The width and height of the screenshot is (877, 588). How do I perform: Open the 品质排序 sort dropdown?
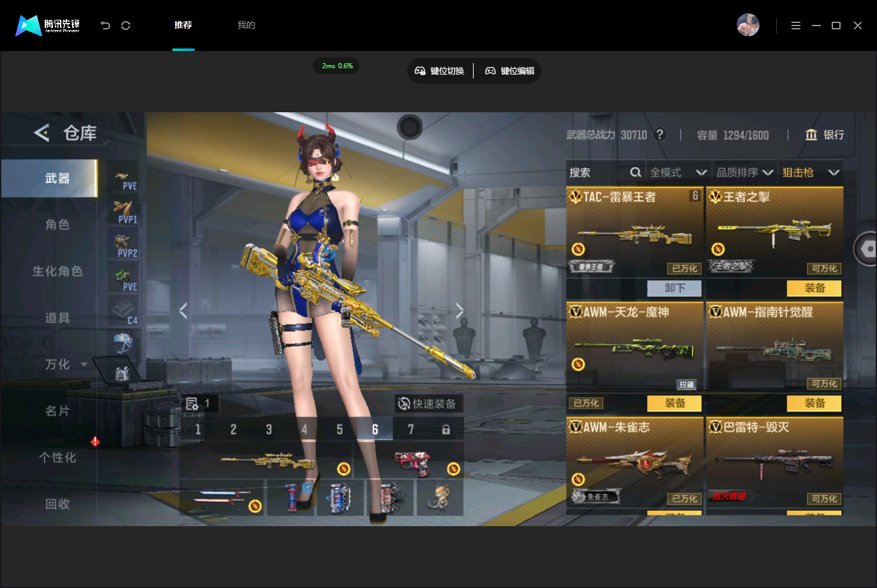point(745,172)
